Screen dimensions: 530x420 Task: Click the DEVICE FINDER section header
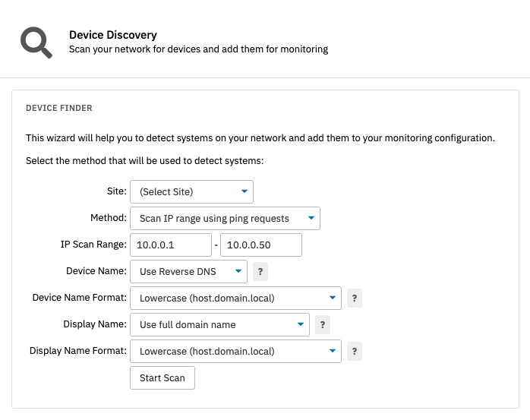pos(59,109)
